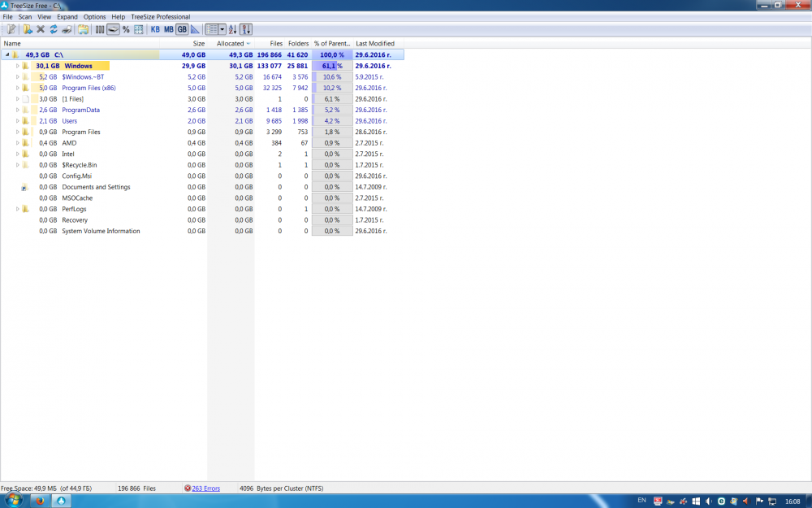Click the 61,1 % bar of Windows
Viewport: 812px width, 508px height.
pos(332,66)
